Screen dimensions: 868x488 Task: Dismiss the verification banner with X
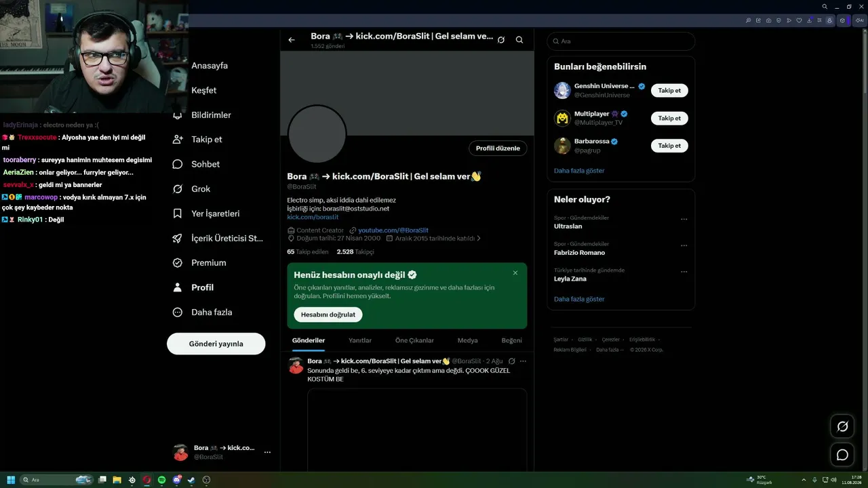[x=515, y=273]
